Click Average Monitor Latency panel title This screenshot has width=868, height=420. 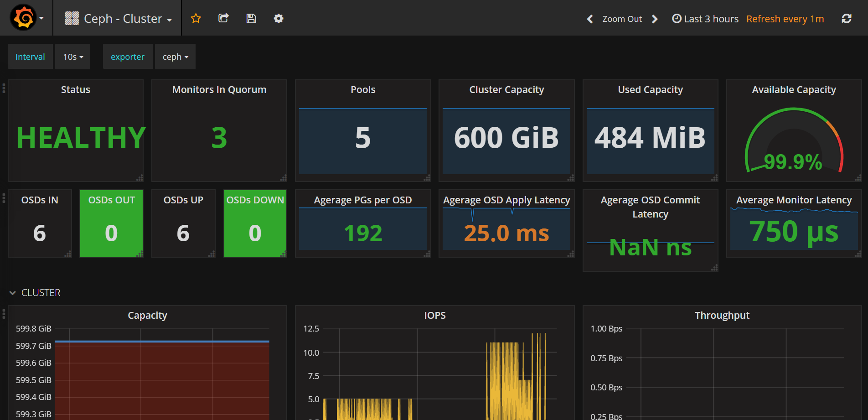(x=794, y=200)
